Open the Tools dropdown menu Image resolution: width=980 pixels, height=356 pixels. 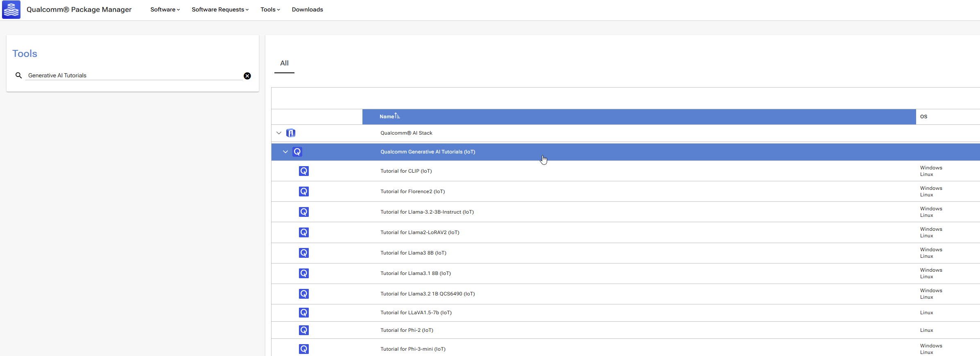270,9
